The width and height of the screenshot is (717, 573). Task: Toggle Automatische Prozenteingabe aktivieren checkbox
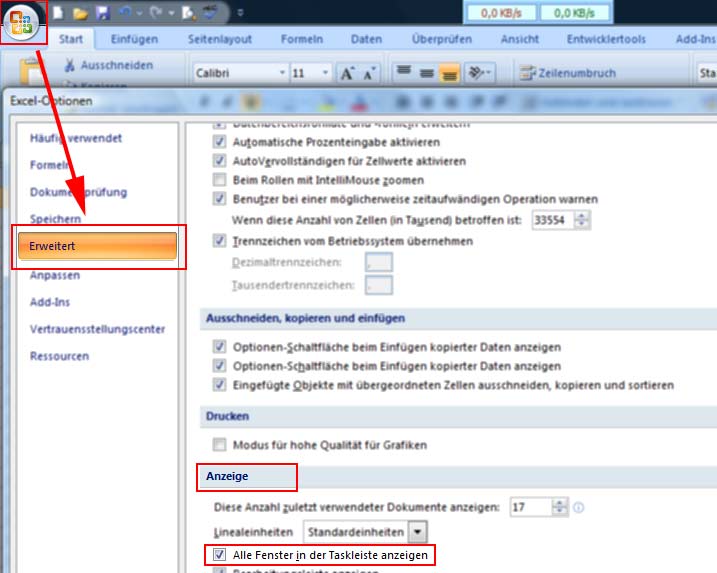point(219,142)
